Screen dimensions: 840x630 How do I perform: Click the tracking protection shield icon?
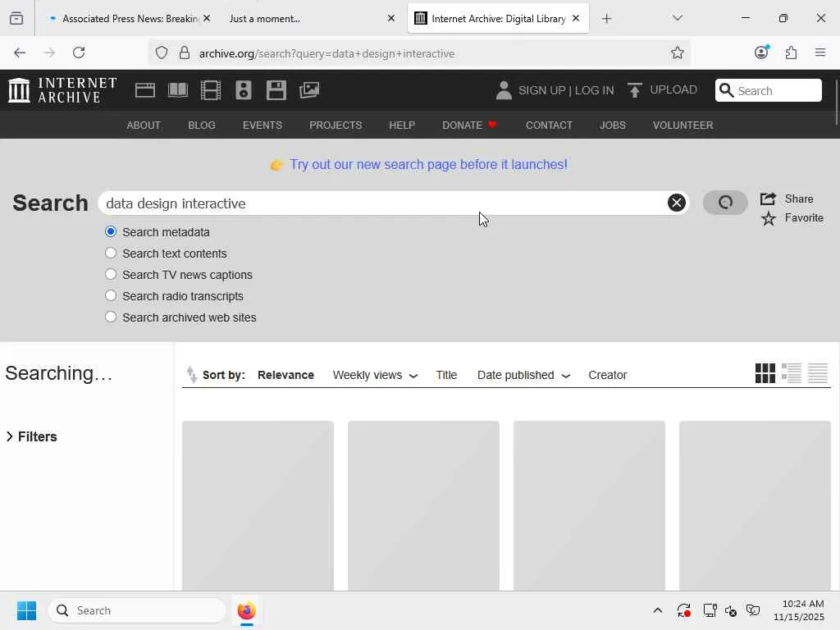[162, 52]
